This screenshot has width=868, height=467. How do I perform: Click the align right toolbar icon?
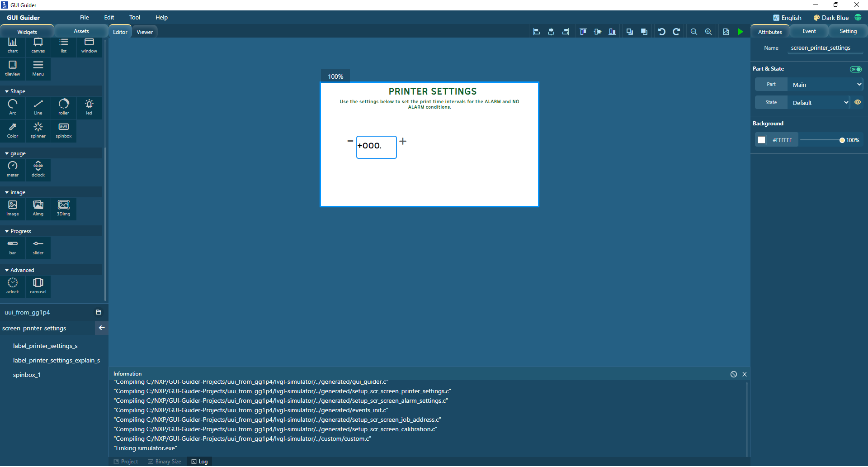tap(566, 32)
